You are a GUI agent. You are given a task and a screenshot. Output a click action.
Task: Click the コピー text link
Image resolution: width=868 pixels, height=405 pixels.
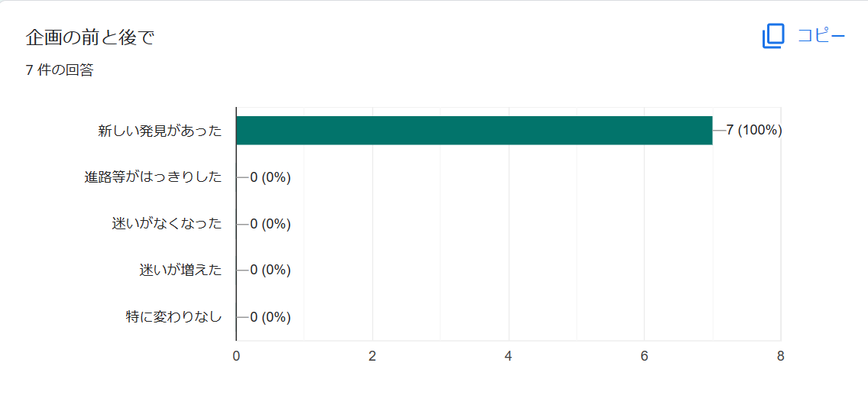coord(821,36)
